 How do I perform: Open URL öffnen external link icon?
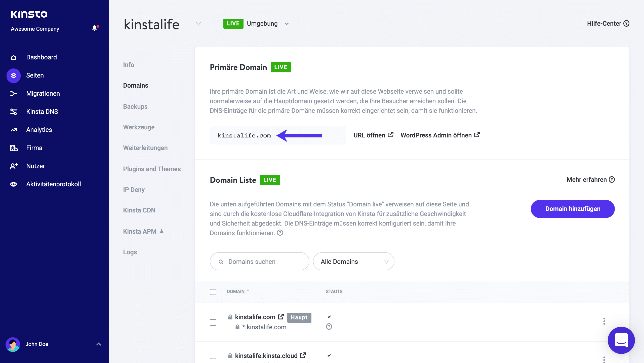(x=390, y=134)
